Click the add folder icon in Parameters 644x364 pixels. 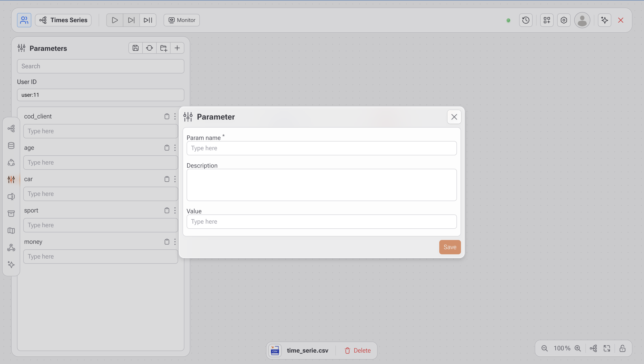(x=164, y=48)
